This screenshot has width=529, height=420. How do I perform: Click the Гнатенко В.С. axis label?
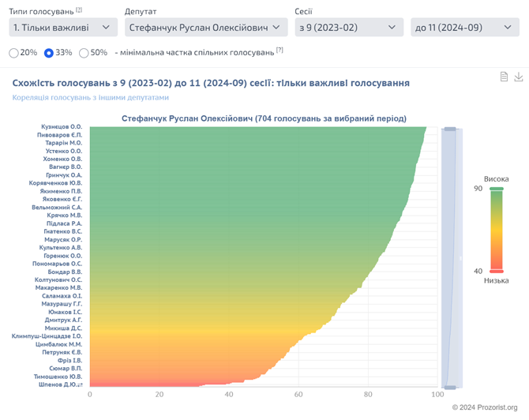click(63, 231)
